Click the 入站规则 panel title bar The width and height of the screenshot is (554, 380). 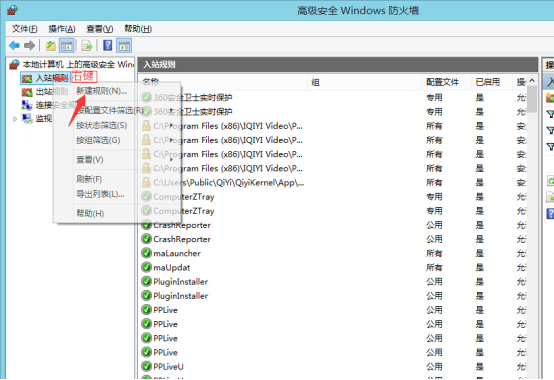pyautogui.click(x=338, y=65)
